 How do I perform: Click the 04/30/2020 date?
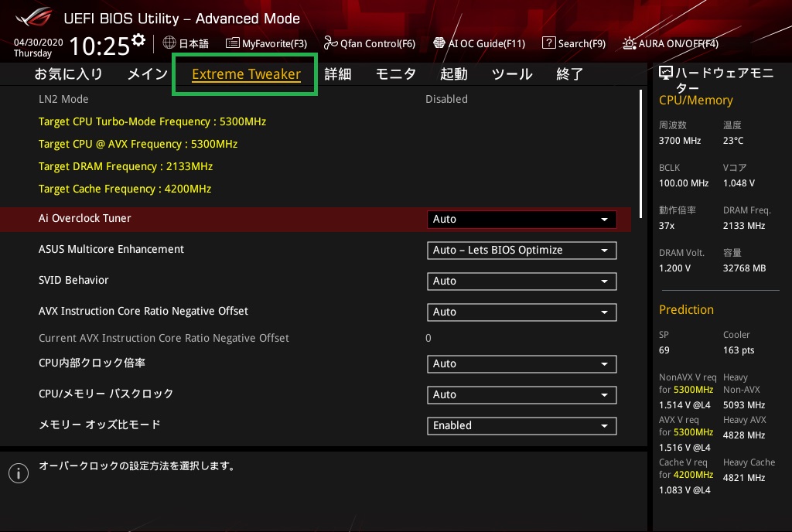(x=39, y=43)
